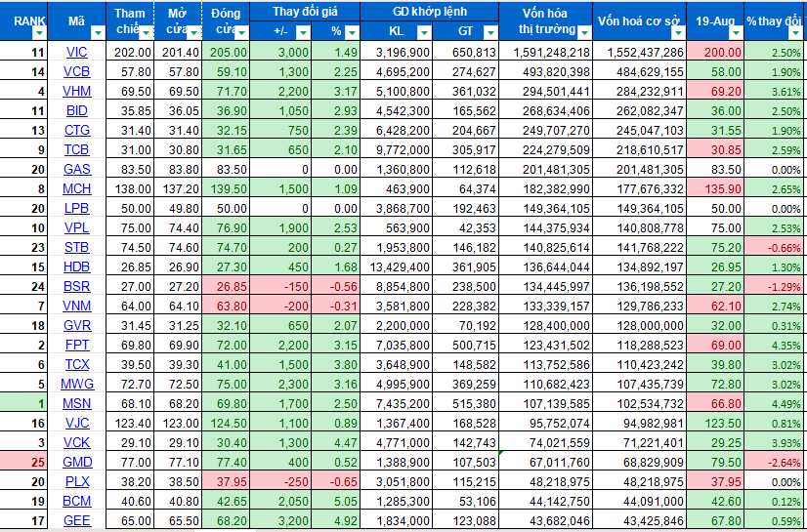The height and width of the screenshot is (532, 807).
Task: Open the VPL ticker link
Action: [x=76, y=228]
